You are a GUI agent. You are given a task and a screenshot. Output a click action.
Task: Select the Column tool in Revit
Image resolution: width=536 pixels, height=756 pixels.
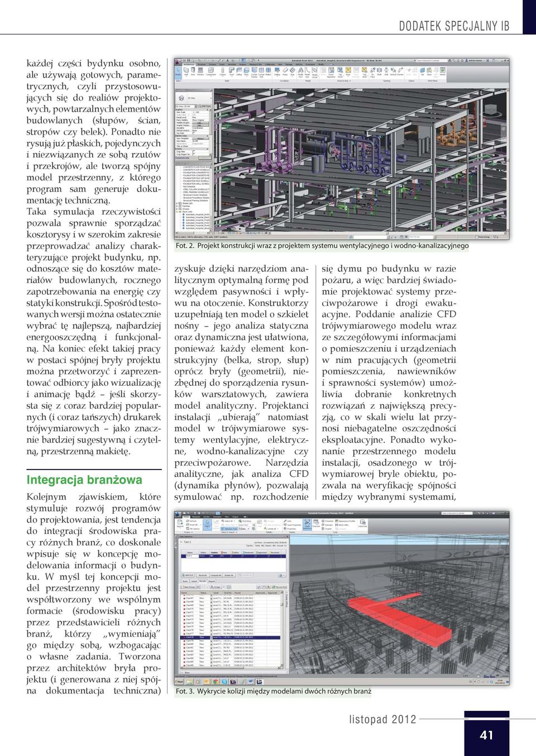(x=223, y=71)
